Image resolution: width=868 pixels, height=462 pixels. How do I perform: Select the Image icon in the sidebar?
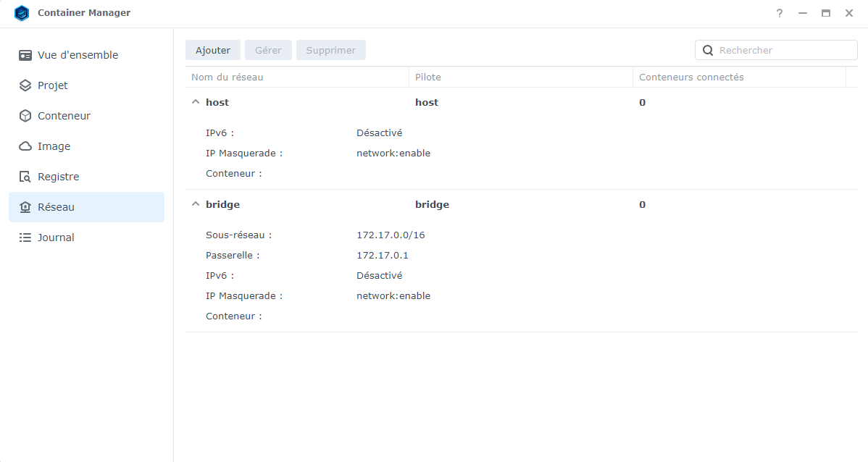coord(25,146)
